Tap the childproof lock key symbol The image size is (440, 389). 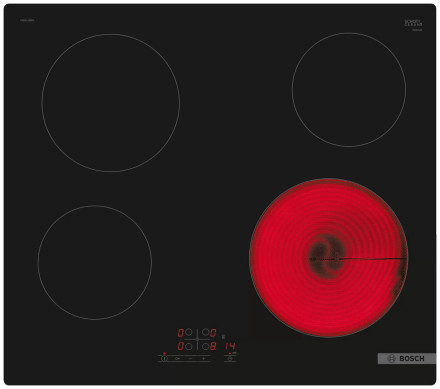pyautogui.click(x=177, y=359)
